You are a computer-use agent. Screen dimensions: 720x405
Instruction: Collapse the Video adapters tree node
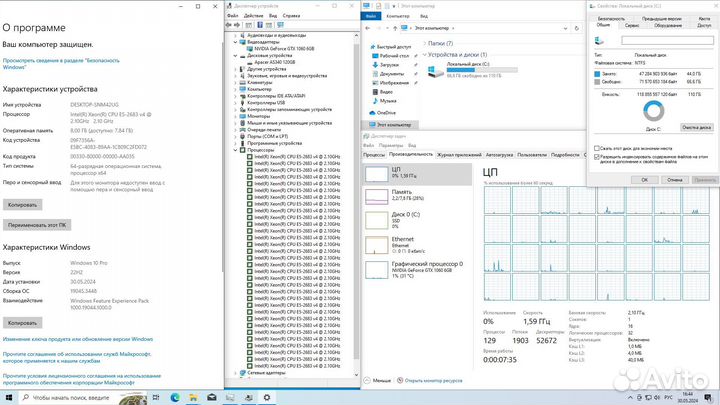click(x=236, y=41)
